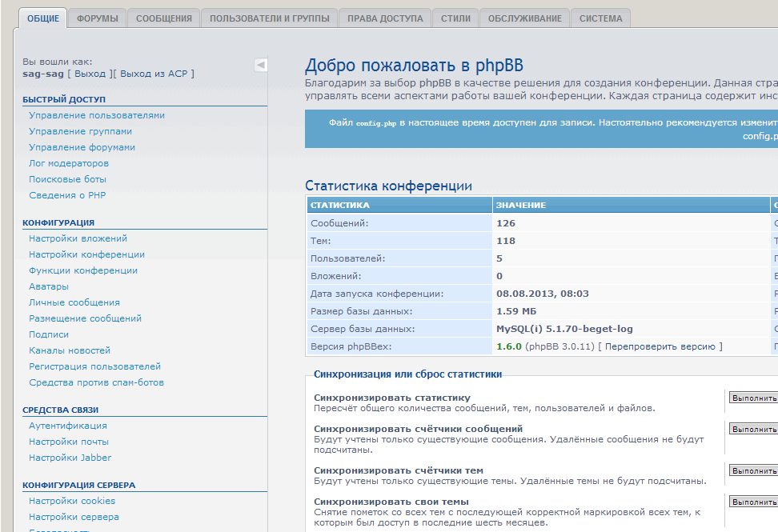Click Перепроверить версию link
The image size is (778, 532).
pyautogui.click(x=660, y=346)
